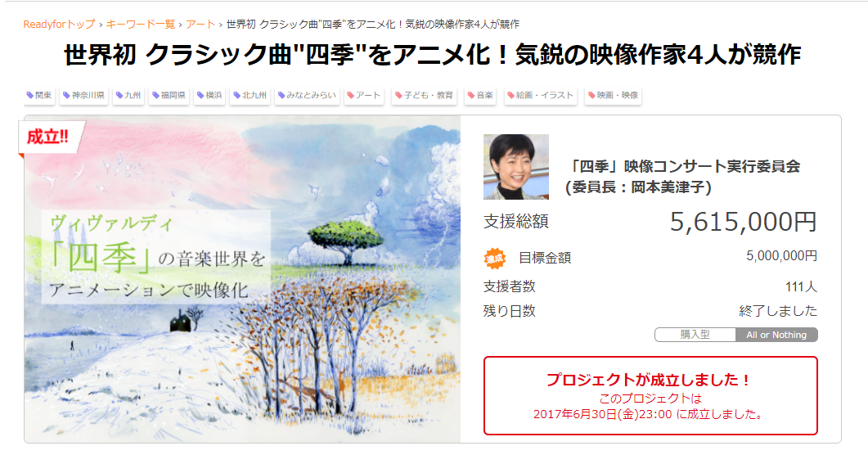Open the 九州 tag
This screenshot has width=868, height=473.
tap(128, 95)
